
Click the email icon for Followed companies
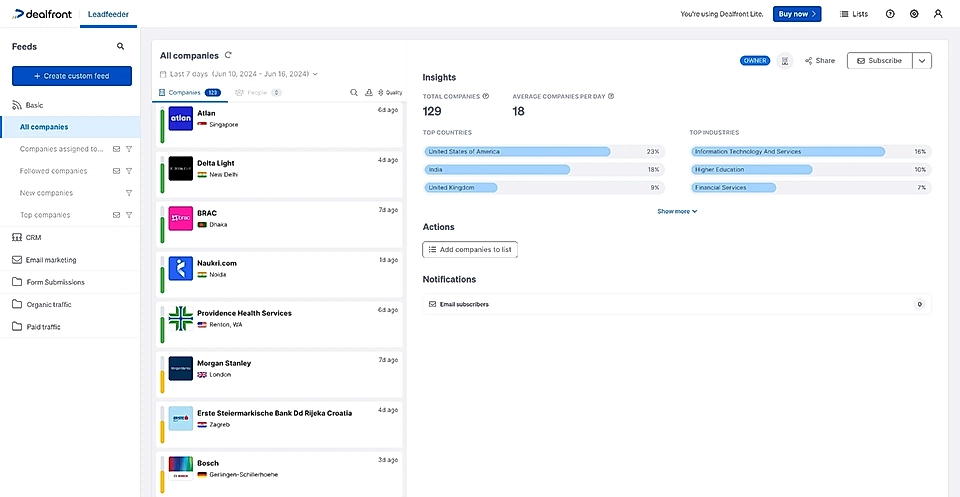click(116, 171)
